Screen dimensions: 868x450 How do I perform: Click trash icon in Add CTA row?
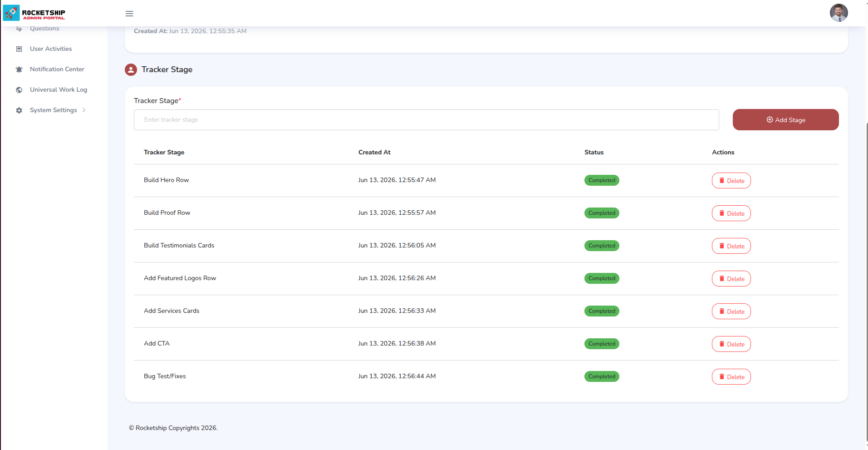(x=722, y=344)
